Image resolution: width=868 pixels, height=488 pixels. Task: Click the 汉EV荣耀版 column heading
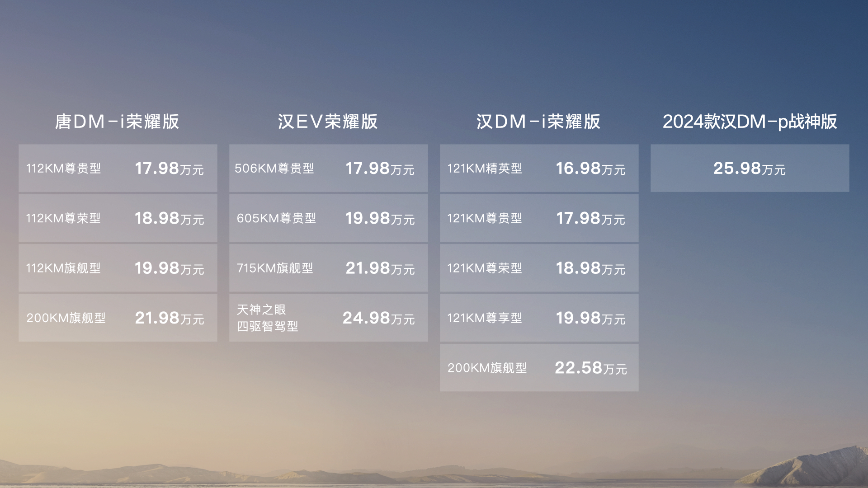coord(328,122)
